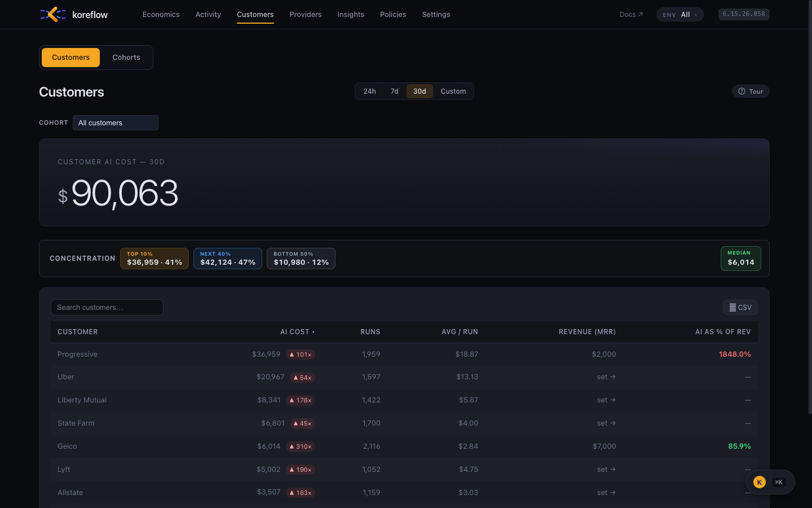Select the 24h time range
812x508 pixels.
coord(370,91)
